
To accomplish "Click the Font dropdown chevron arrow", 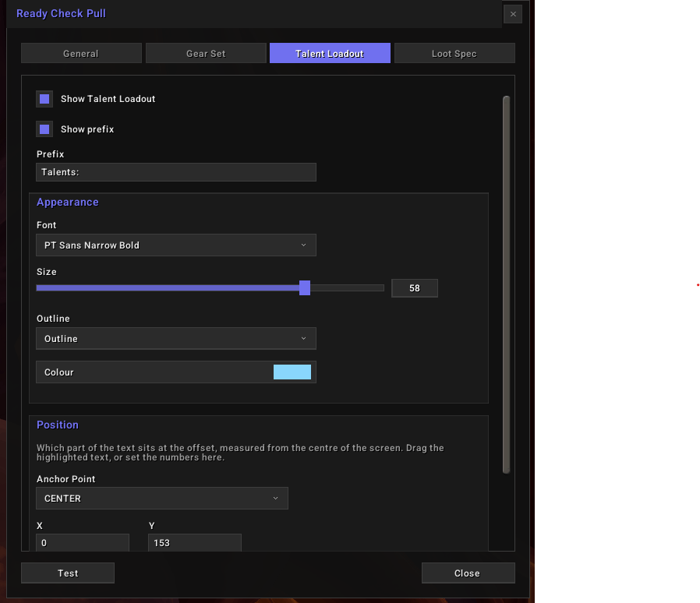I will [x=303, y=245].
